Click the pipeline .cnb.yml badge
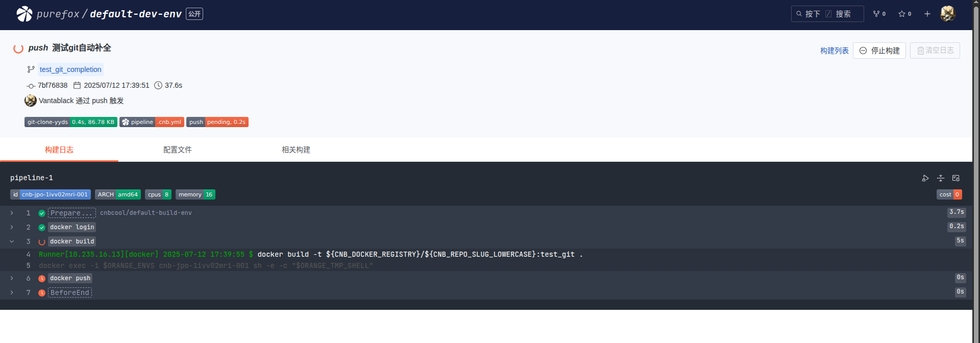This screenshot has width=980, height=343. click(152, 122)
